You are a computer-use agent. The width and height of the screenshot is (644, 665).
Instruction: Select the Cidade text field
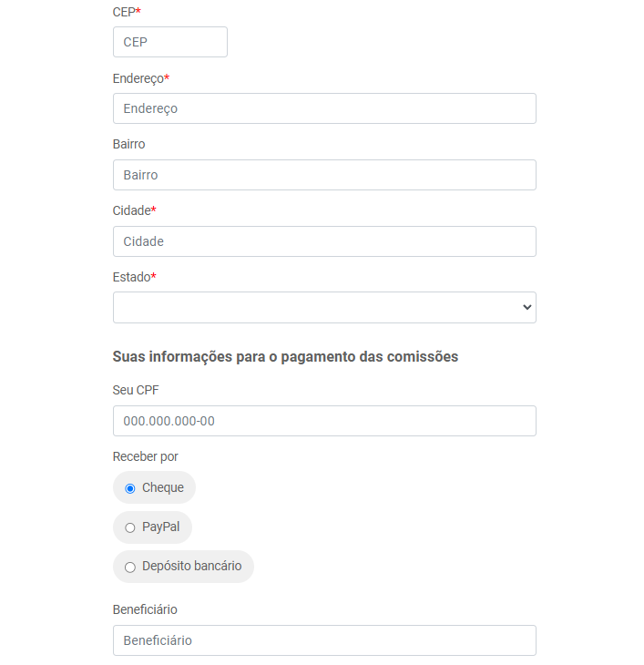324,241
